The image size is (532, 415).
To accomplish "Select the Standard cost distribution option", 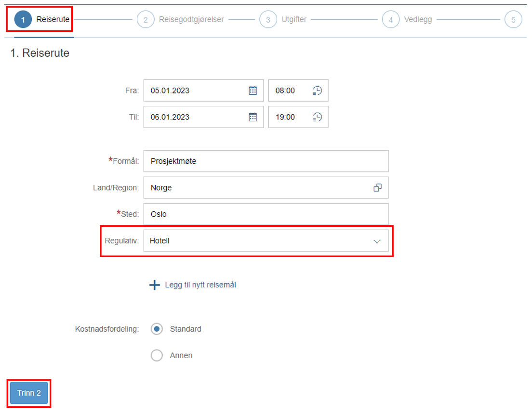I will 157,329.
